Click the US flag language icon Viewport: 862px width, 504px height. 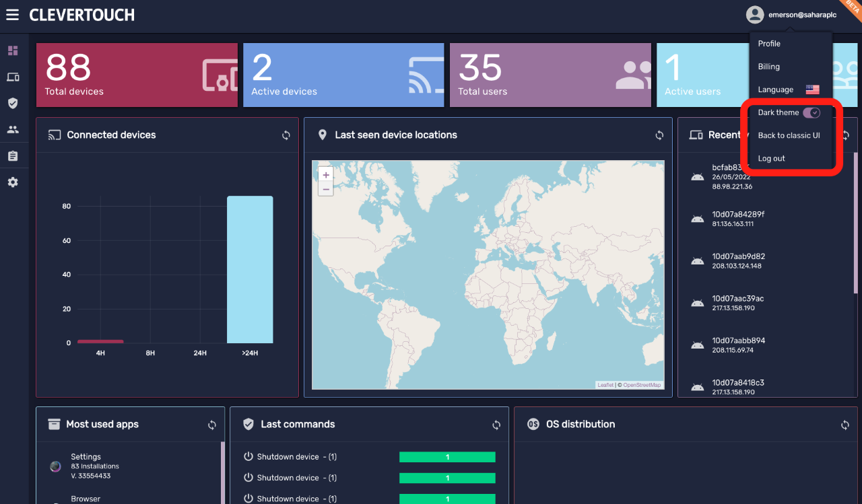pos(813,89)
